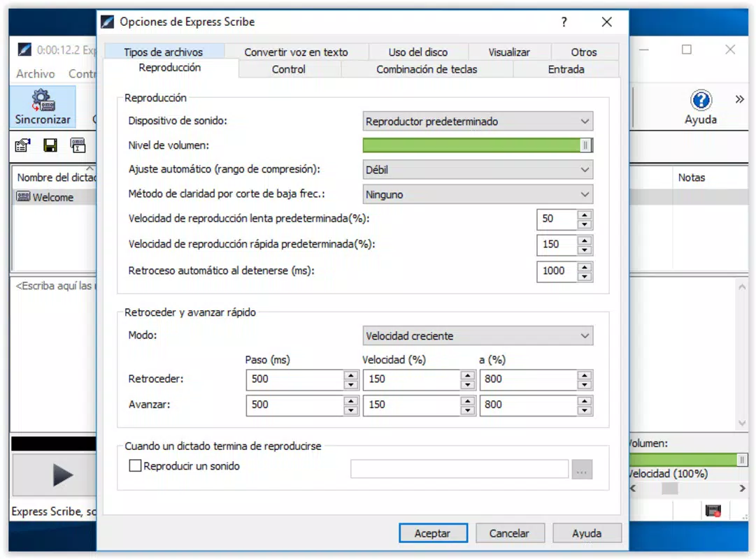Open the Modo Velocidad creciente dropdown
Image resolution: width=756 pixels, height=559 pixels.
[478, 336]
